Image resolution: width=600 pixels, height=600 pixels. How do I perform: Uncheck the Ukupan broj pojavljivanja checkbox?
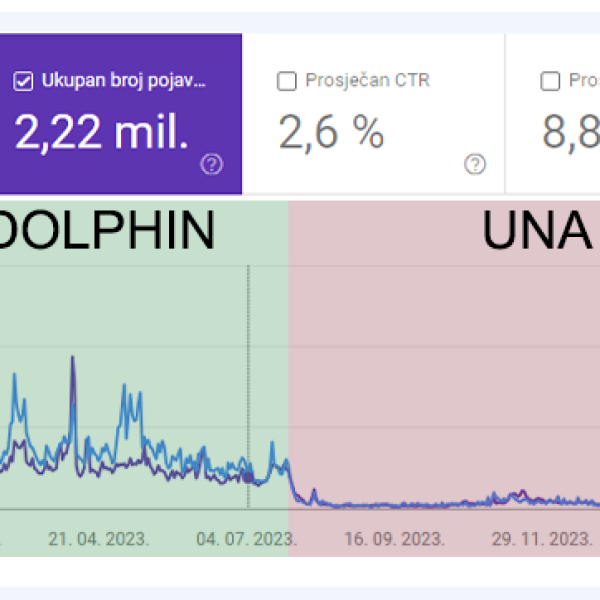(23, 82)
